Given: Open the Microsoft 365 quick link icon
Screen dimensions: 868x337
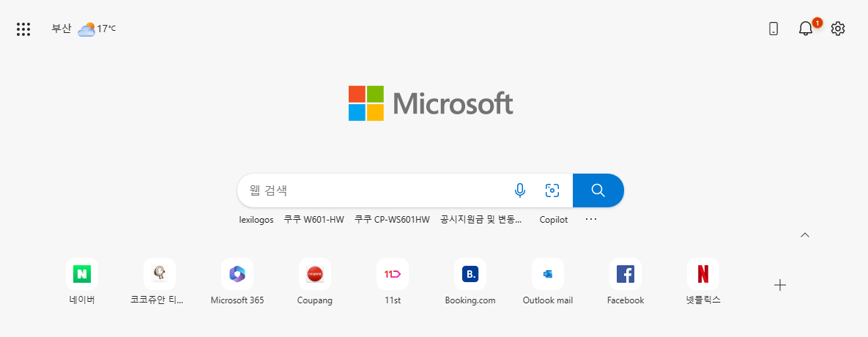Looking at the screenshot, I should click(237, 274).
